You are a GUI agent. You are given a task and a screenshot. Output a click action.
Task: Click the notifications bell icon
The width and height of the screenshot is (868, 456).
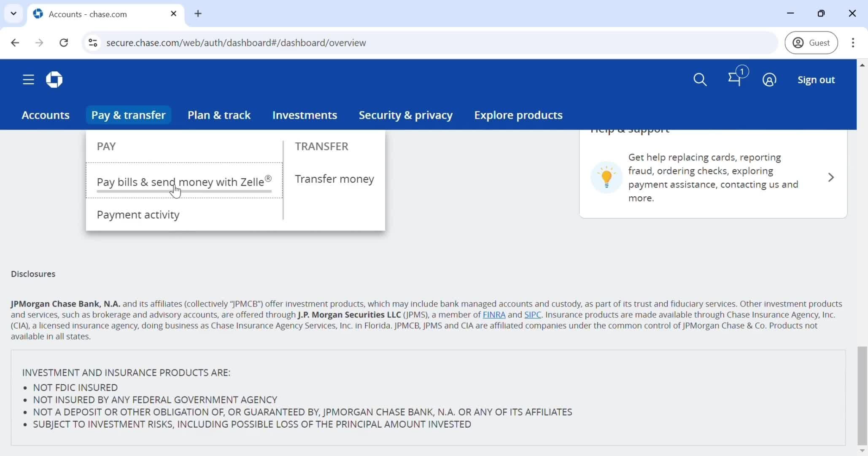736,79
